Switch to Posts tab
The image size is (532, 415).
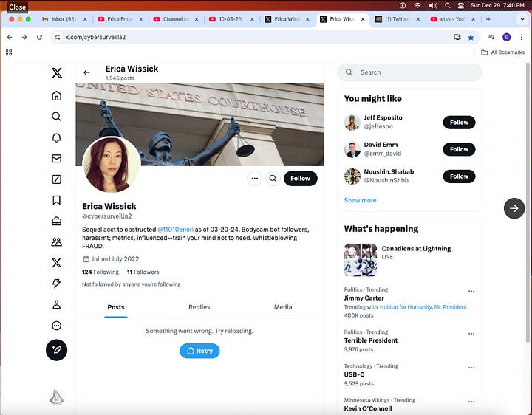tap(116, 307)
